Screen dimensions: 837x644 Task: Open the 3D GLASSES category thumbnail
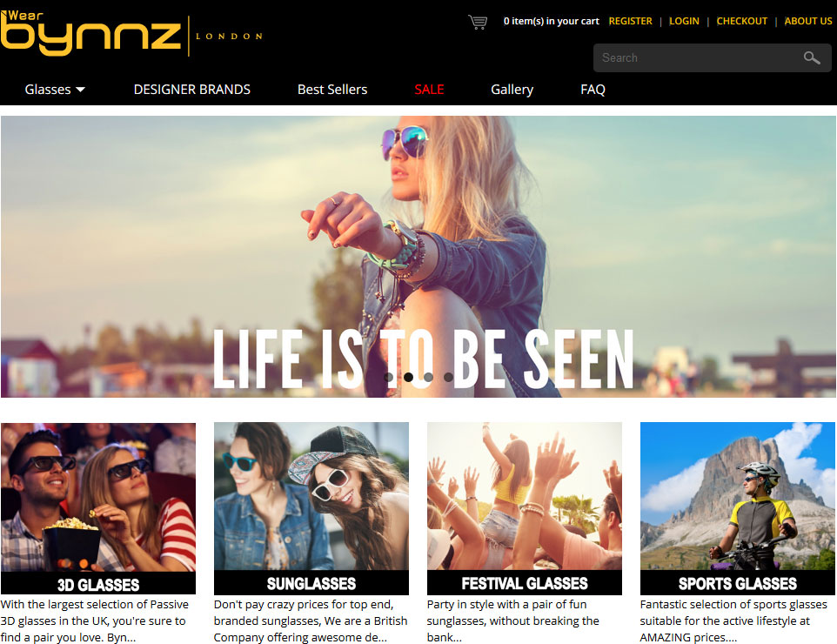(98, 508)
